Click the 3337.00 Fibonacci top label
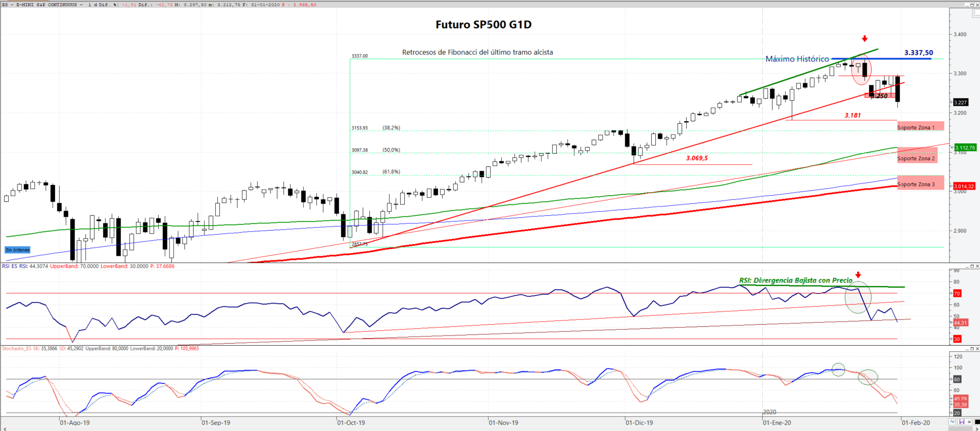 360,56
